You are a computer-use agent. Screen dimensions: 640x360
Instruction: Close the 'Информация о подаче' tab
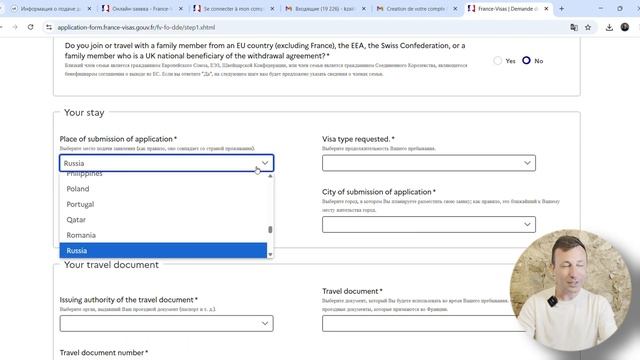pos(89,9)
